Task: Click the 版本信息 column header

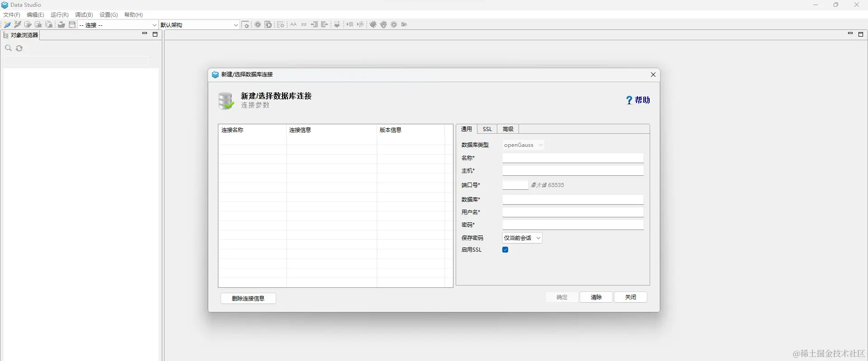Action: pos(411,130)
